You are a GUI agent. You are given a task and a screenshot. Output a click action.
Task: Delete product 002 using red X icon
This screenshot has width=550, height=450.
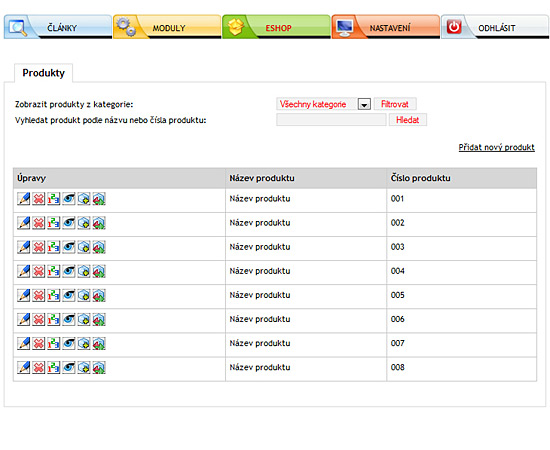[x=39, y=223]
